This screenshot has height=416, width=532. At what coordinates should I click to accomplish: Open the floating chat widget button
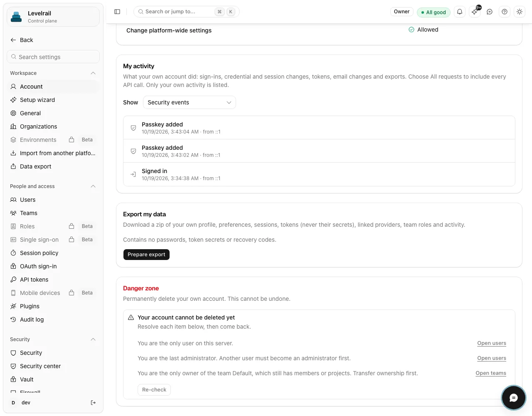pyautogui.click(x=514, y=398)
